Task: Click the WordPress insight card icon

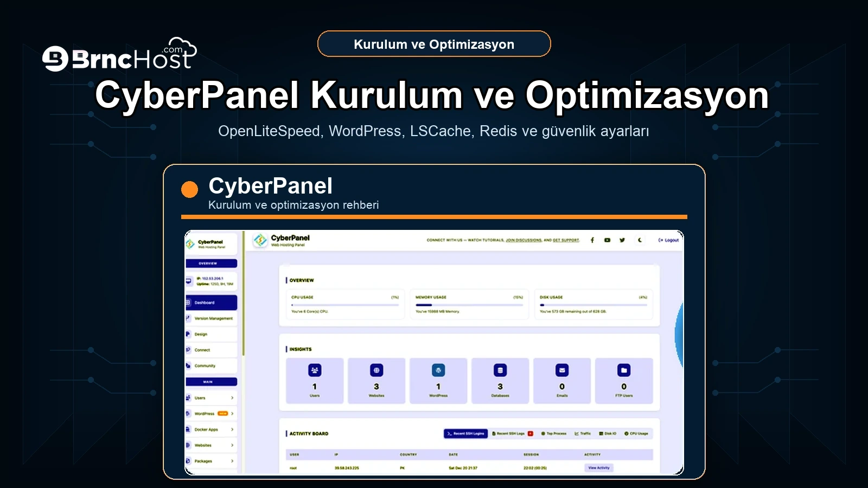Action: (x=438, y=370)
